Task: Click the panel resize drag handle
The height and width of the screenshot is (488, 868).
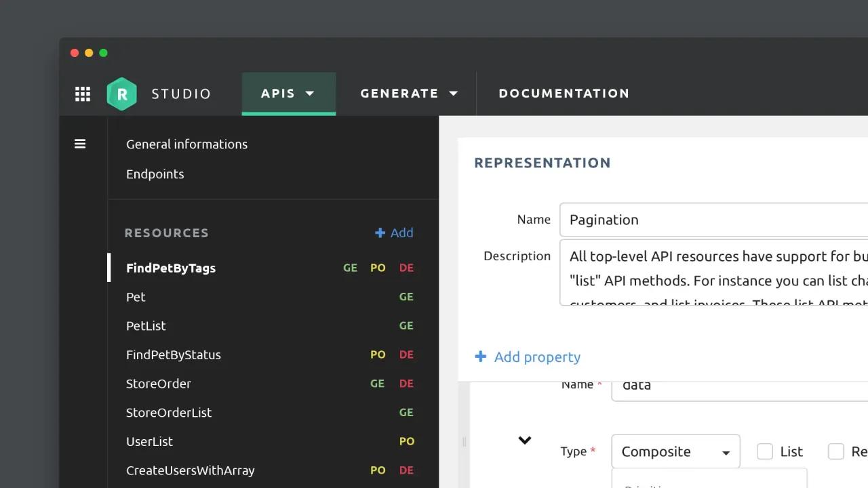Action: coord(465,441)
